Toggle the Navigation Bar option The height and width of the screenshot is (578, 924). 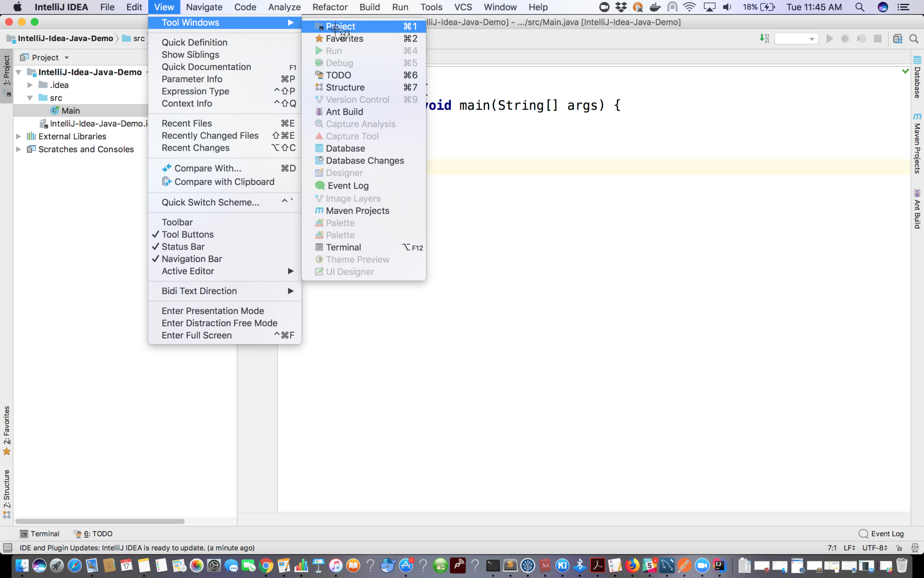225,259
